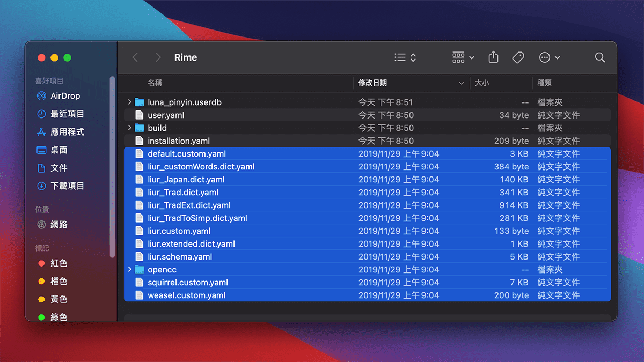Go forward with the right chevron
The width and height of the screenshot is (644, 362).
[x=158, y=57]
